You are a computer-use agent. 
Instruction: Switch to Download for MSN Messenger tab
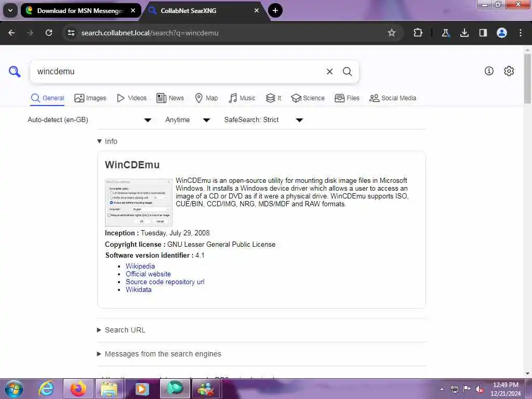coord(81,10)
